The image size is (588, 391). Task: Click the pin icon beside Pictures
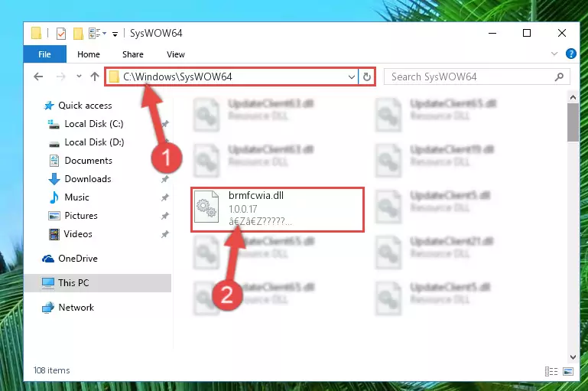[x=164, y=216]
